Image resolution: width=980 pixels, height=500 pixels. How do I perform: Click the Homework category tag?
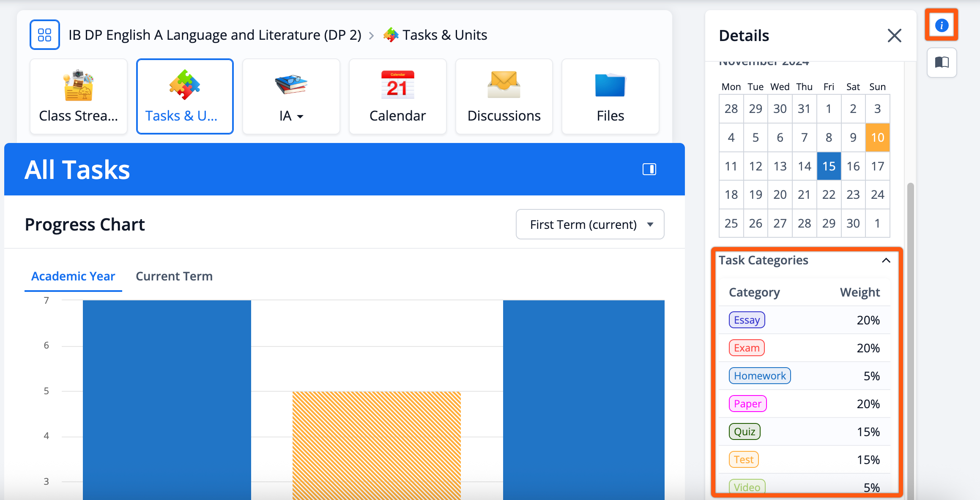click(759, 376)
